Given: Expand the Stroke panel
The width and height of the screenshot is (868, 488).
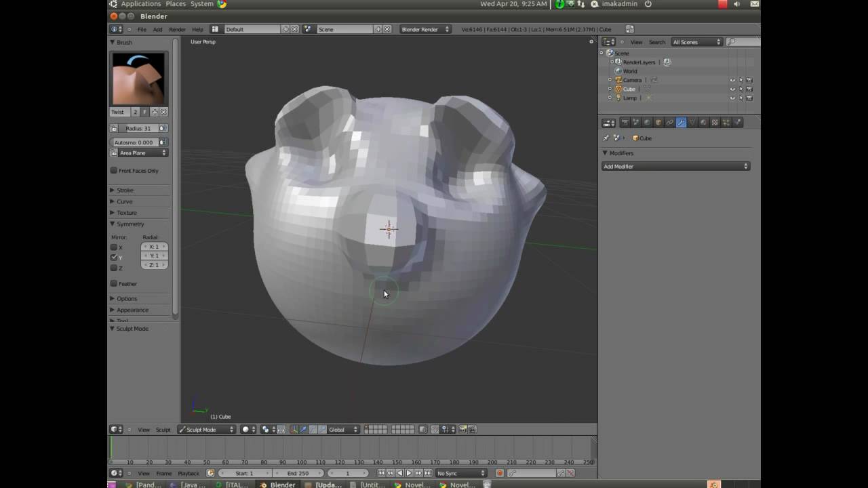Looking at the screenshot, I should click(124, 190).
